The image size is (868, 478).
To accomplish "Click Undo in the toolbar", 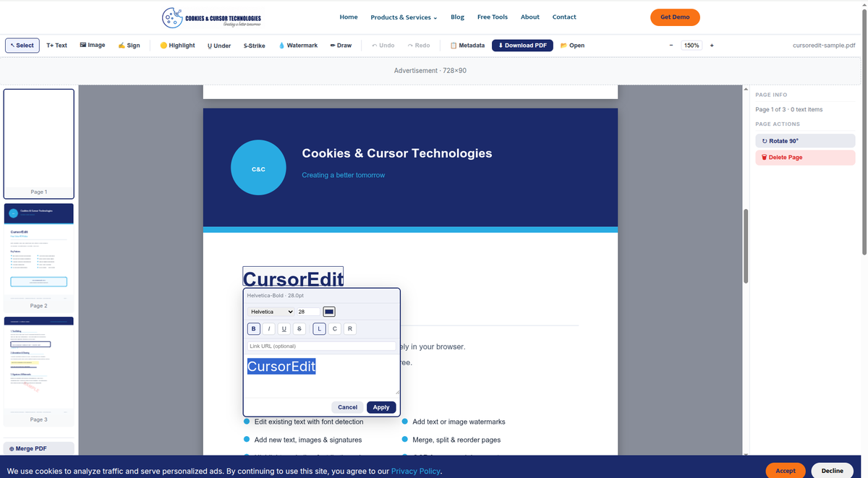I will click(383, 46).
